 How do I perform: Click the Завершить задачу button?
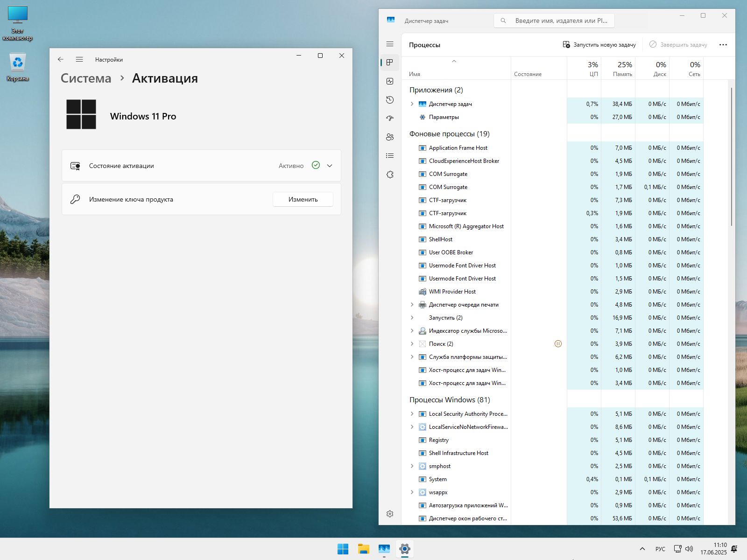(678, 45)
